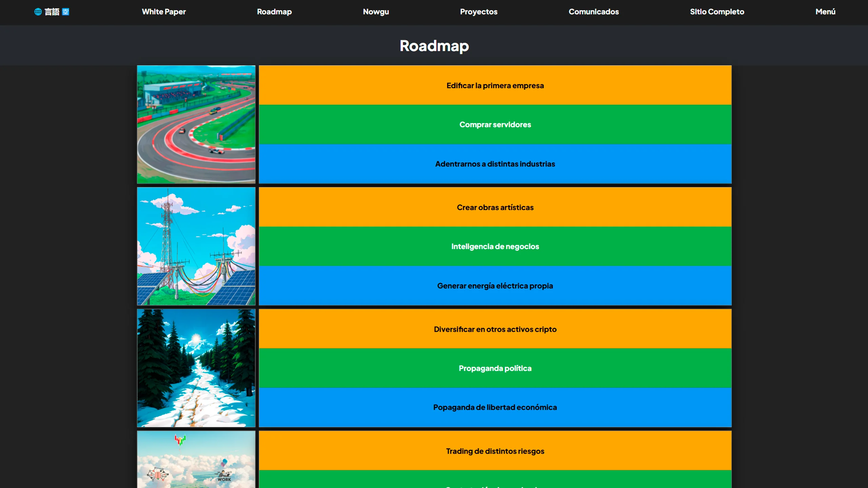
Task: Click the globe language icon
Action: 38,12
